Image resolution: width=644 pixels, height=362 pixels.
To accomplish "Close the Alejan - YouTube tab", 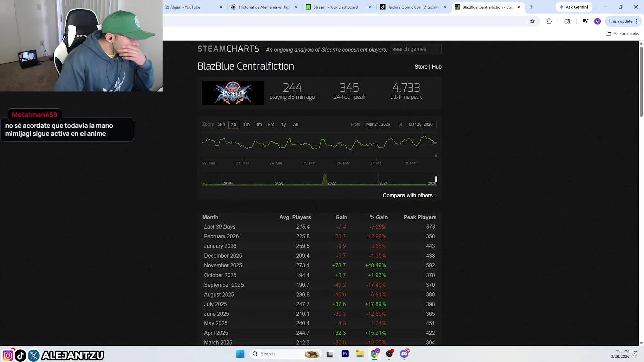I will [221, 7].
